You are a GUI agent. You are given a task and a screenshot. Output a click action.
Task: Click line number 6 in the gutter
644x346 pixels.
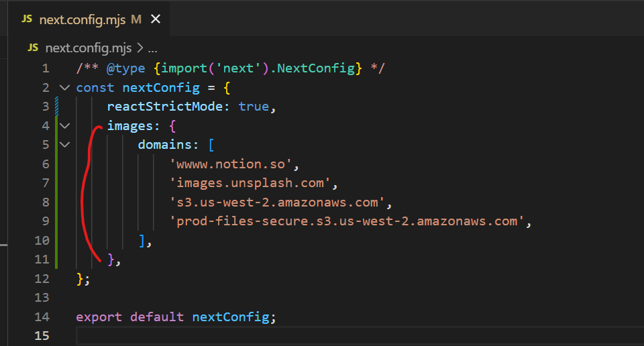[46, 164]
